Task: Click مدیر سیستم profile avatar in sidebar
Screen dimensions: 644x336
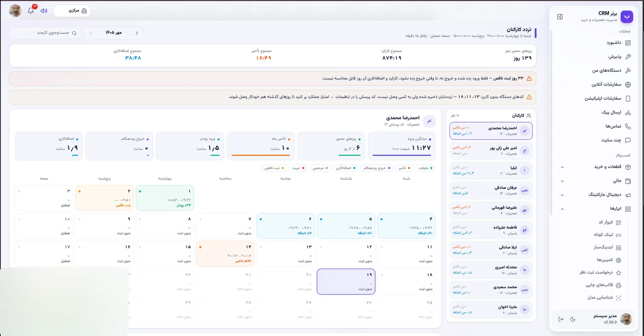Action: point(626,319)
